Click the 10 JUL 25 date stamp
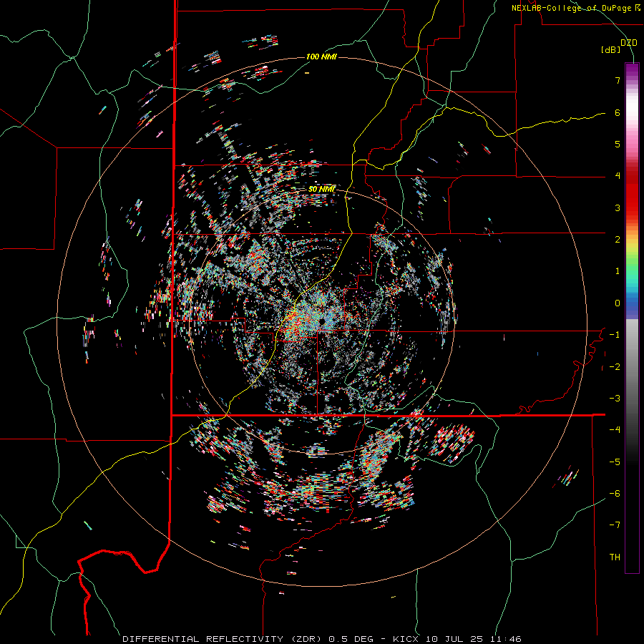 coord(453,639)
